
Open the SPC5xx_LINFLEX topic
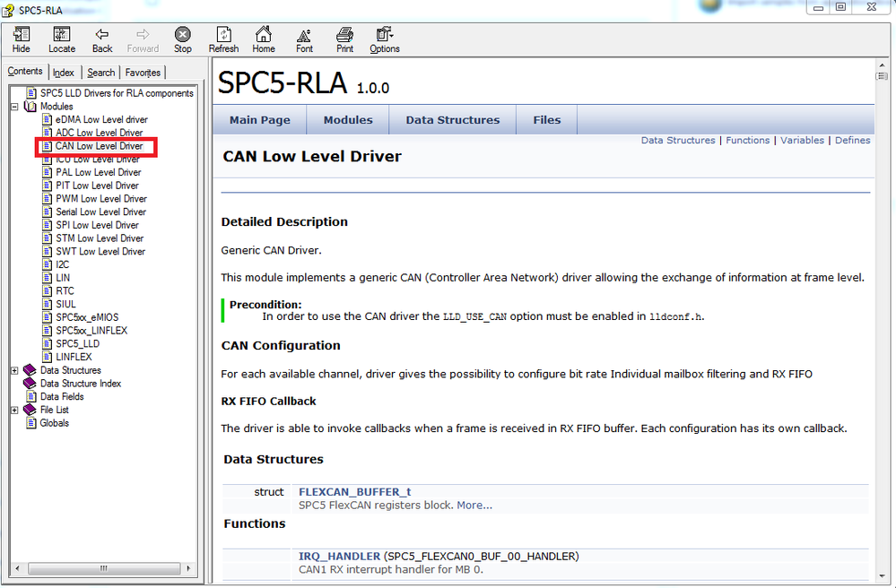(x=91, y=331)
